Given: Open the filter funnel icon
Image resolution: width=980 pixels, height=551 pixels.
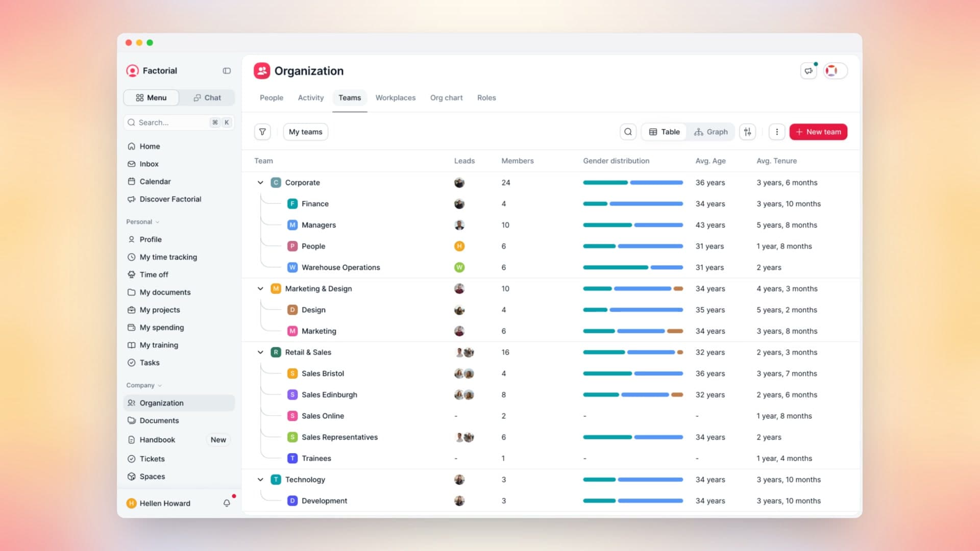Looking at the screenshot, I should click(262, 132).
